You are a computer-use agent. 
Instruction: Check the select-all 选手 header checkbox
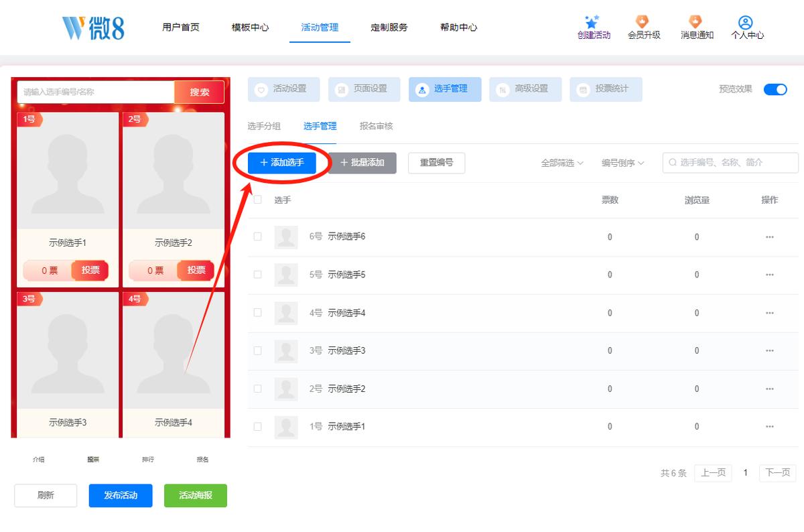(x=257, y=199)
